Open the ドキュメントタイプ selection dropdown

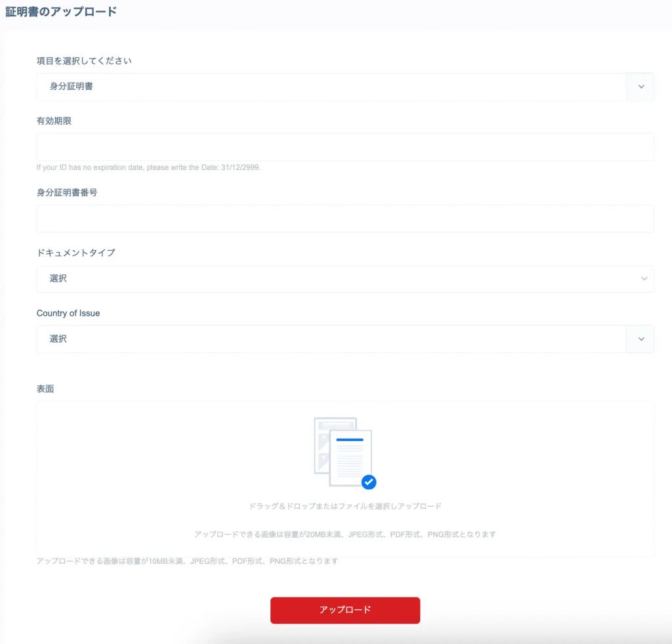click(345, 278)
